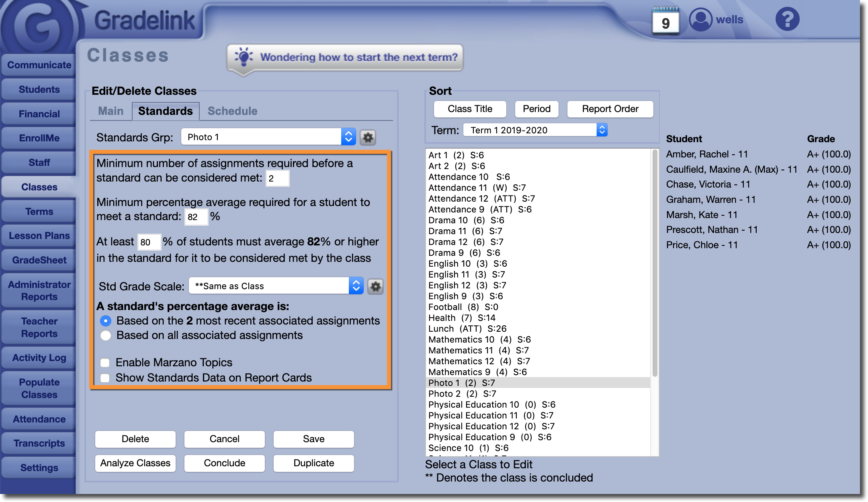Enable Marzano Topics checkbox
The height and width of the screenshot is (502, 868).
tap(105, 363)
